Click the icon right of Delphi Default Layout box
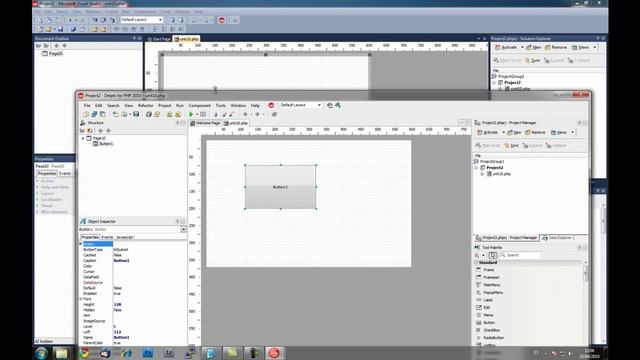Screen dimensions: 640x360 click(330, 105)
